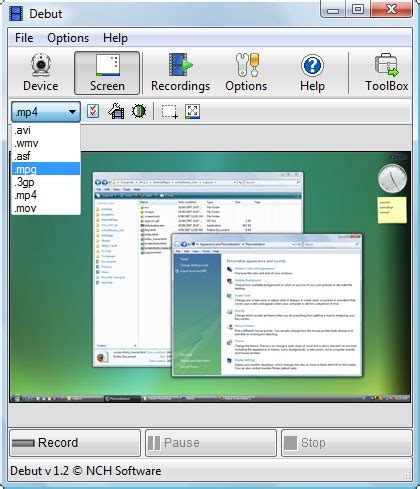The width and height of the screenshot is (420, 489).
Task: Open the Options toolbar button
Action: [246, 73]
